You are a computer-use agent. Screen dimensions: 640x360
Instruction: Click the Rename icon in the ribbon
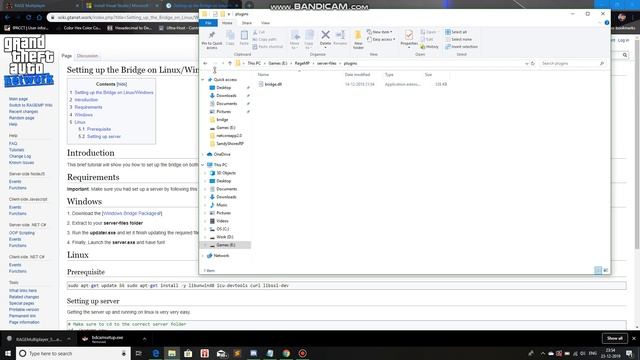[x=340, y=38]
